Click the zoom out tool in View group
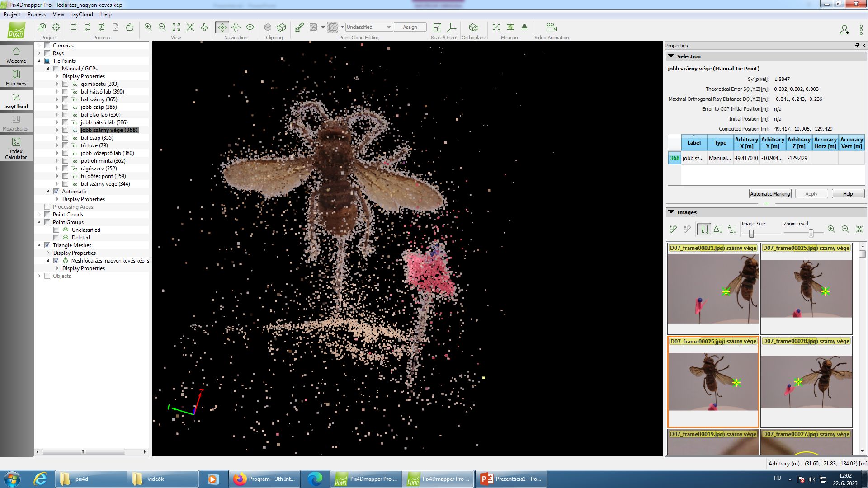868x488 pixels. pos(162,27)
